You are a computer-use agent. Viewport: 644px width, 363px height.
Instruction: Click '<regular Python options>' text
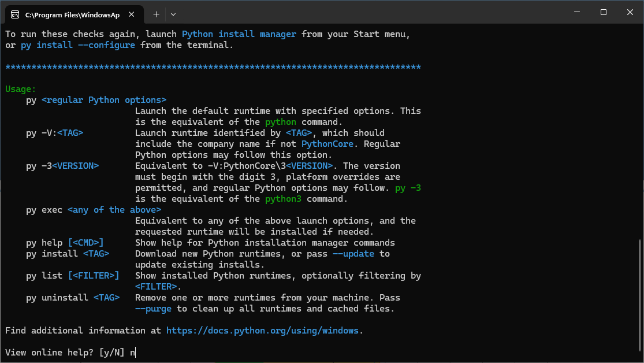104,100
